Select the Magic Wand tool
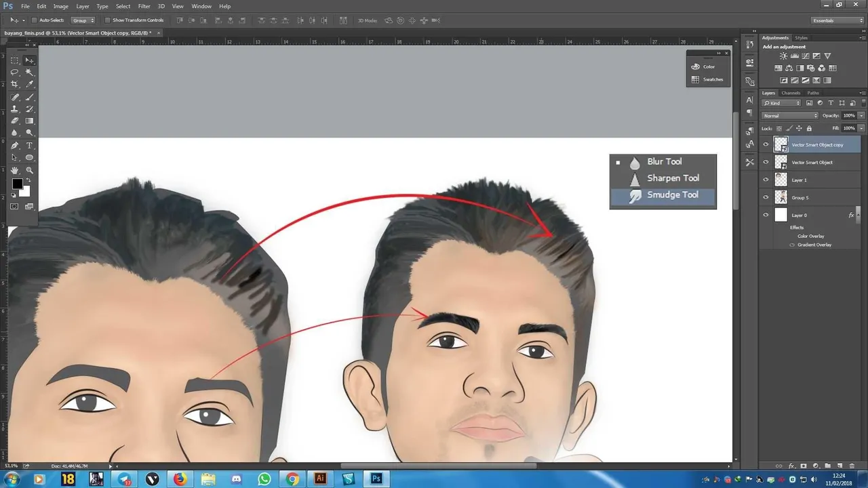 [30, 72]
